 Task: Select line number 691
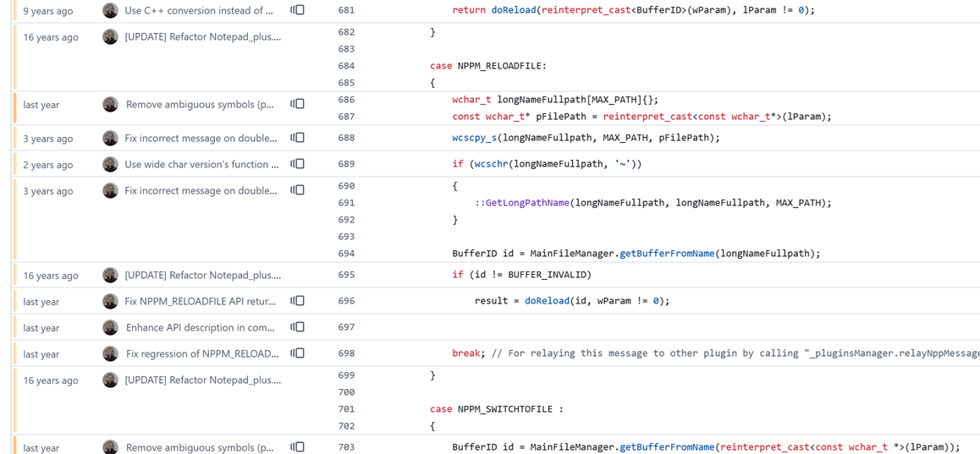pos(345,203)
